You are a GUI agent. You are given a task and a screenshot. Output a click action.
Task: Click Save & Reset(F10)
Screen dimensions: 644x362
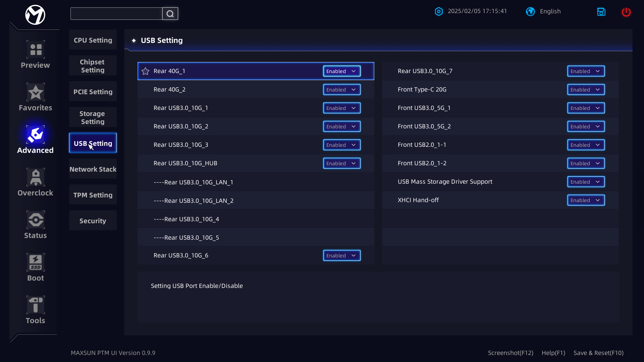click(x=598, y=353)
